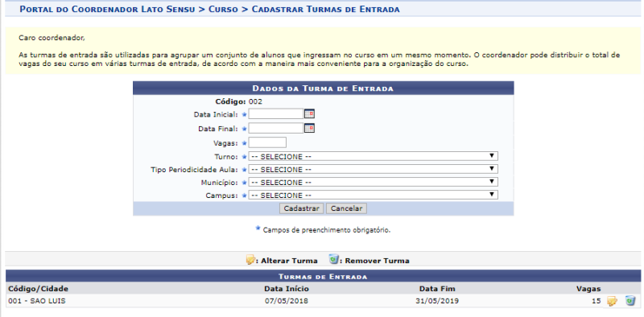Open the Município dropdown
644x317 pixels.
pos(373,182)
